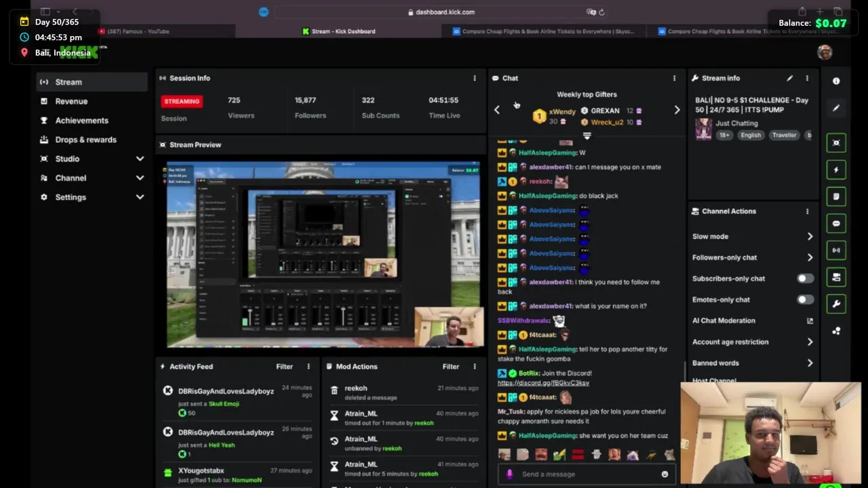Screen dimensions: 868x488
Task: Open Account age restriction chevron
Action: pyautogui.click(x=810, y=342)
